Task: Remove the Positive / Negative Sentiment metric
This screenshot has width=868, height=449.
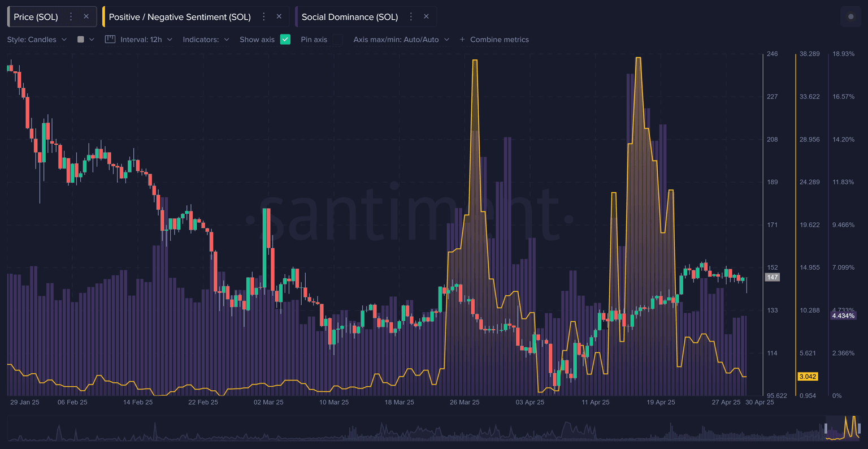Action: coord(279,17)
